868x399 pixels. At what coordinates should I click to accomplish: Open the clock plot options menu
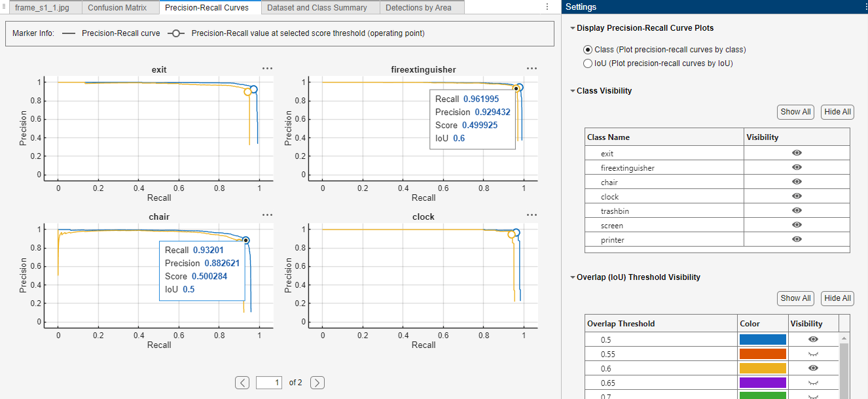(531, 215)
